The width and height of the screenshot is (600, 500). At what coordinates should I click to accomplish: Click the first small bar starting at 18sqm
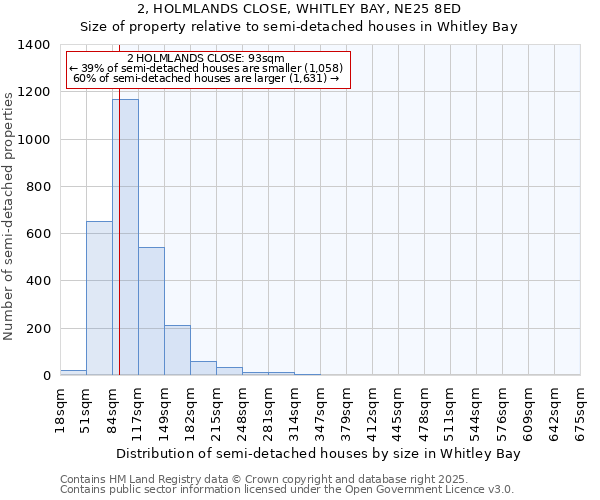pos(73,372)
